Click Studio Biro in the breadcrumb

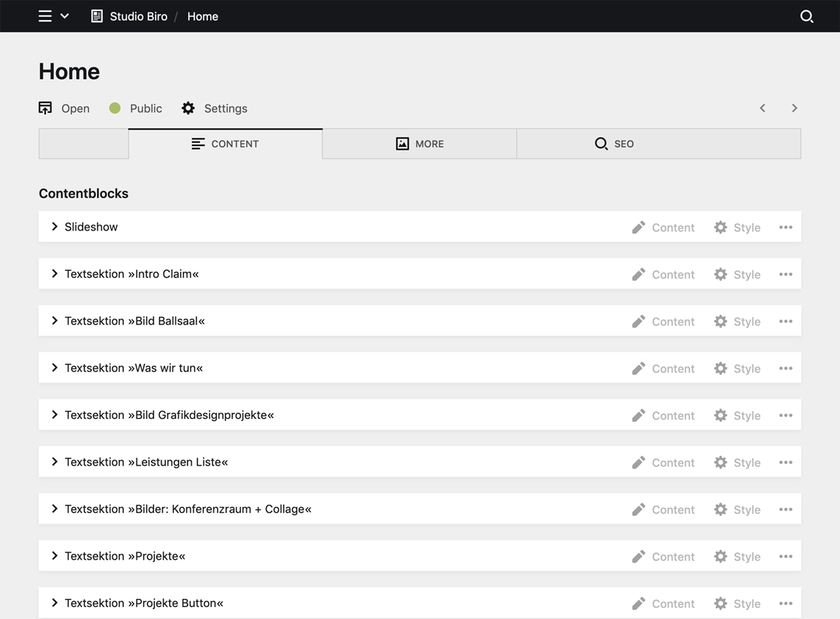[138, 16]
